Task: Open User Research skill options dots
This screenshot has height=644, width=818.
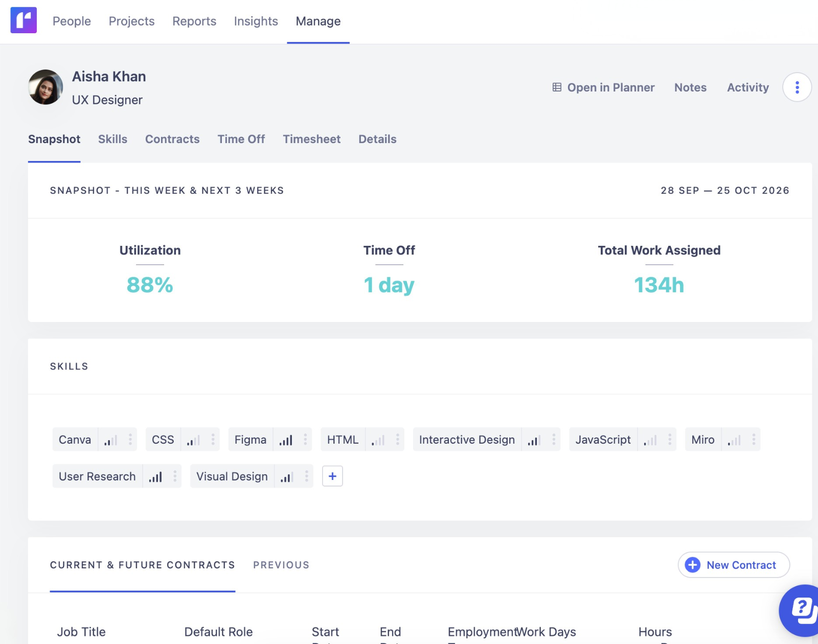Action: 175,476
